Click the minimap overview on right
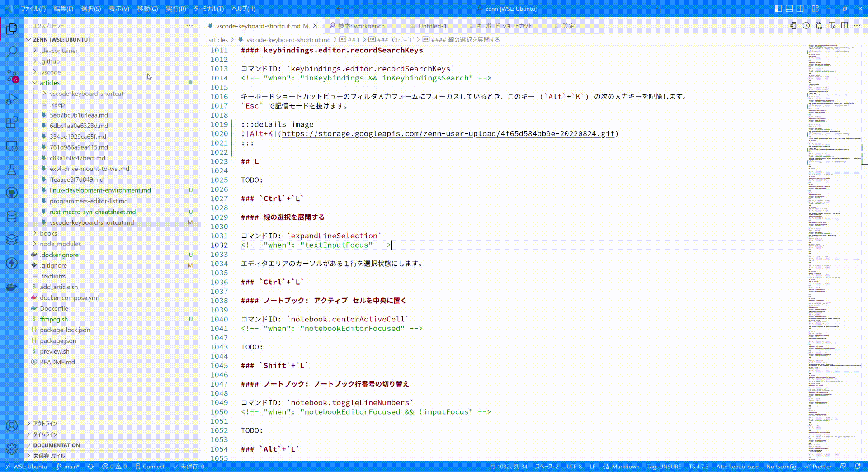 pyautogui.click(x=835, y=252)
